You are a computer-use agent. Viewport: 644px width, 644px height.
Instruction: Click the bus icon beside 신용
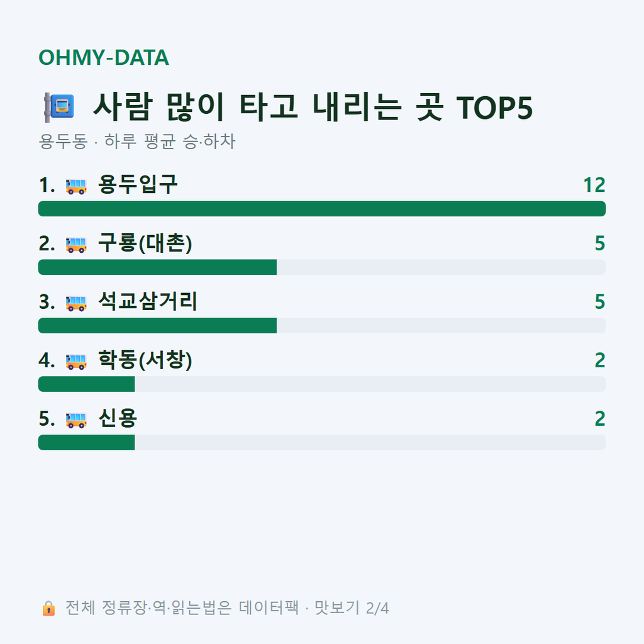click(x=76, y=420)
